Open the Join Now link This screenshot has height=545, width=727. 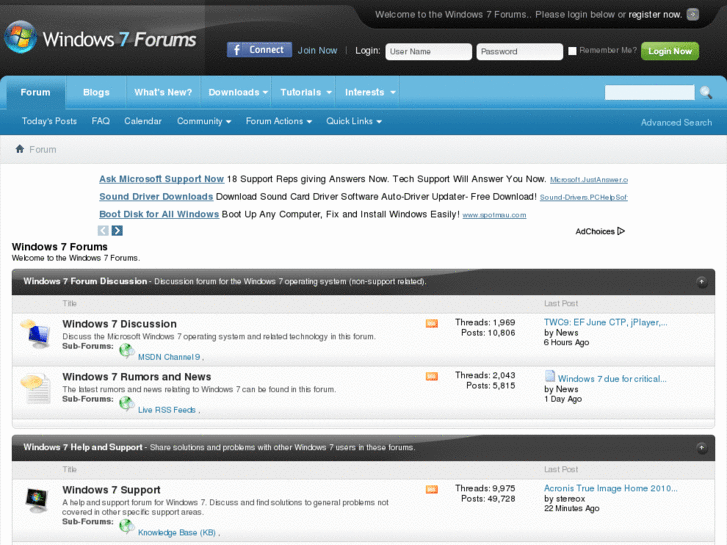click(317, 50)
